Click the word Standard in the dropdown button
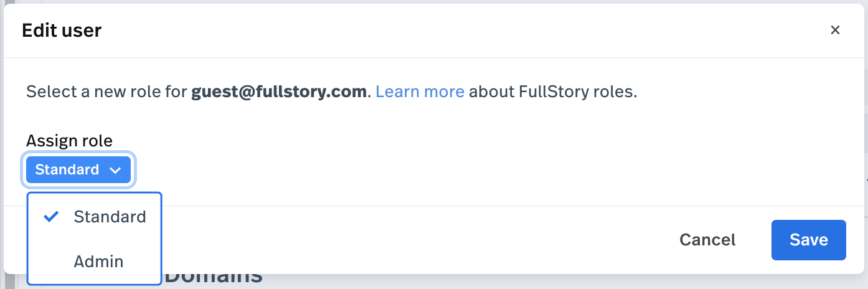This screenshot has width=868, height=289. (67, 169)
